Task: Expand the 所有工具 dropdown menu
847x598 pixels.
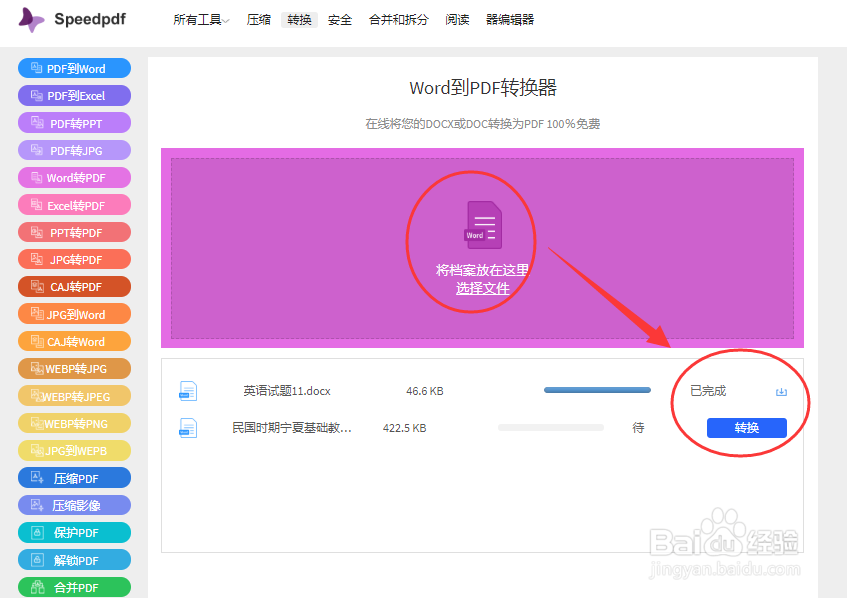Action: pos(200,18)
